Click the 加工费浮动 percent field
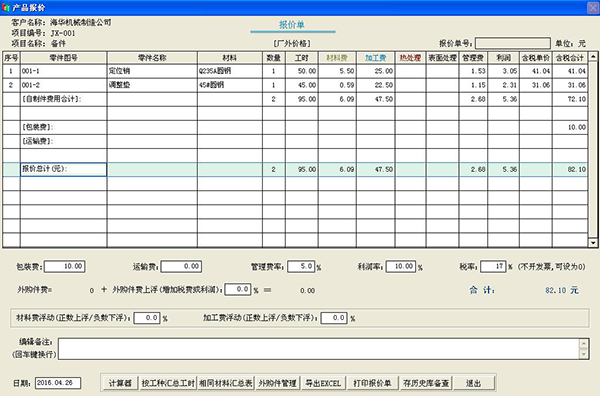 click(334, 318)
